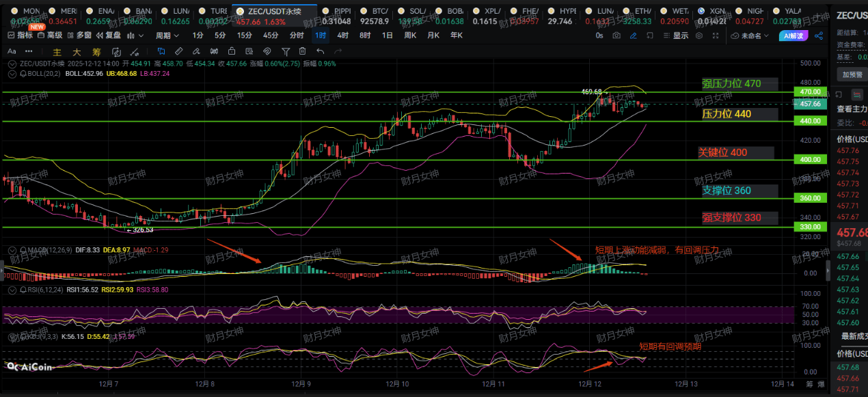Select the eraser/brush drawing tool
The width and height of the screenshot is (868, 397).
point(197,51)
